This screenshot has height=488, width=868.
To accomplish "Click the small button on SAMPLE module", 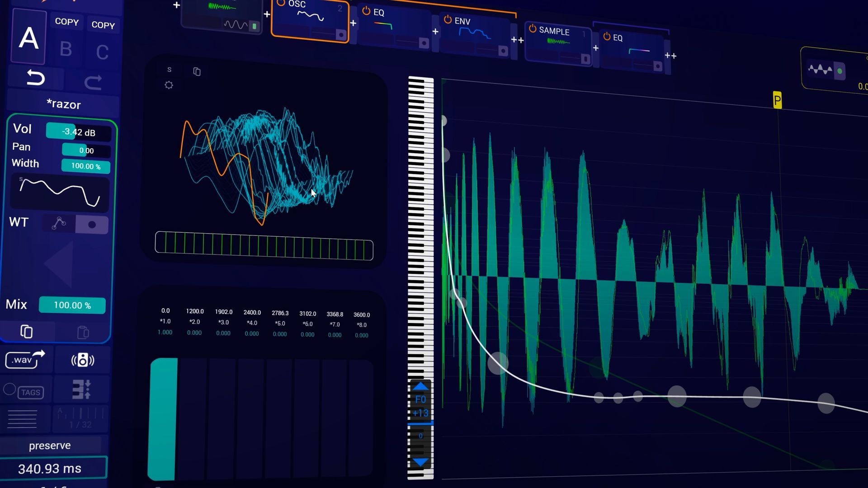I will [585, 59].
